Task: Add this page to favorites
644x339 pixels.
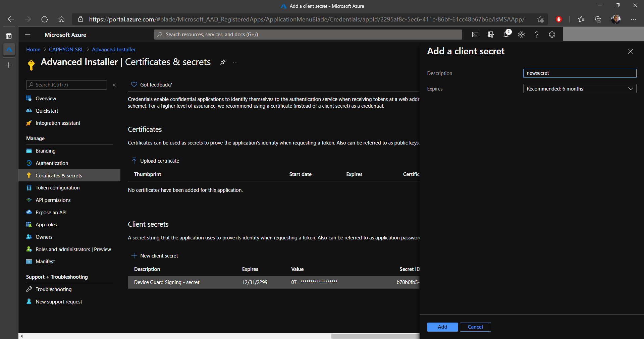Action: (x=540, y=19)
